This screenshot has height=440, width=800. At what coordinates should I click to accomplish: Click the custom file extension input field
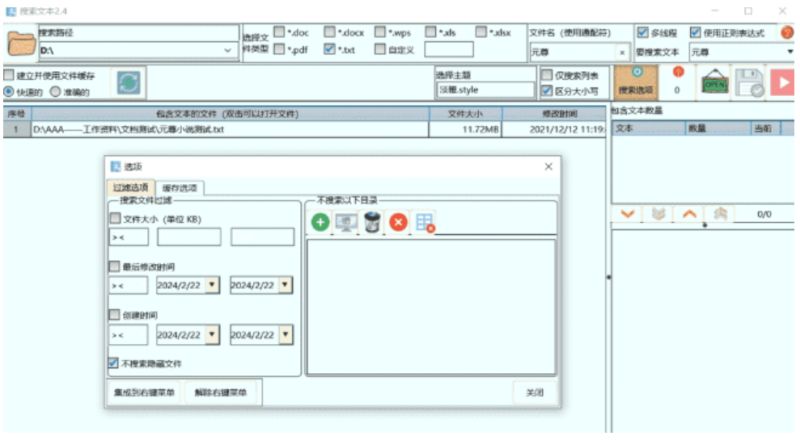(449, 49)
